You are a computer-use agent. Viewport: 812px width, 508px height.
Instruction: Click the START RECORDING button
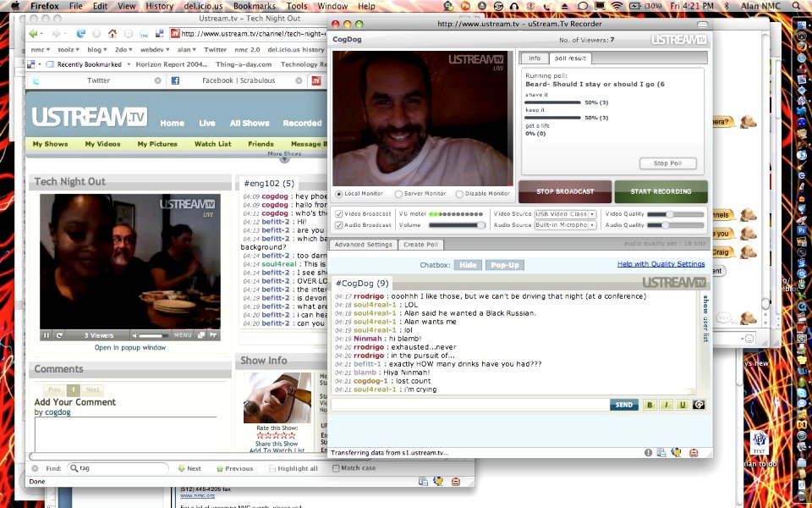661,192
